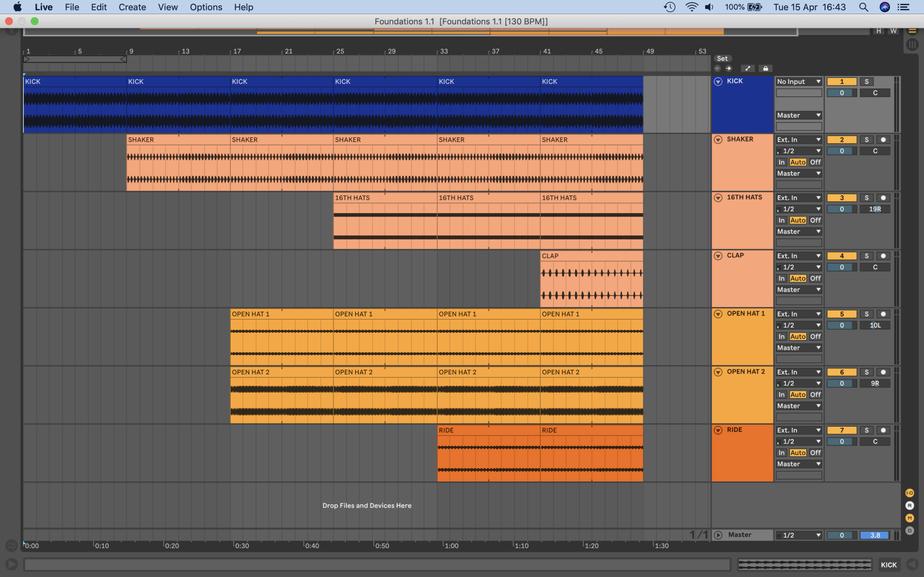Toggle Mixer section M button
The image size is (924, 577).
click(x=910, y=518)
